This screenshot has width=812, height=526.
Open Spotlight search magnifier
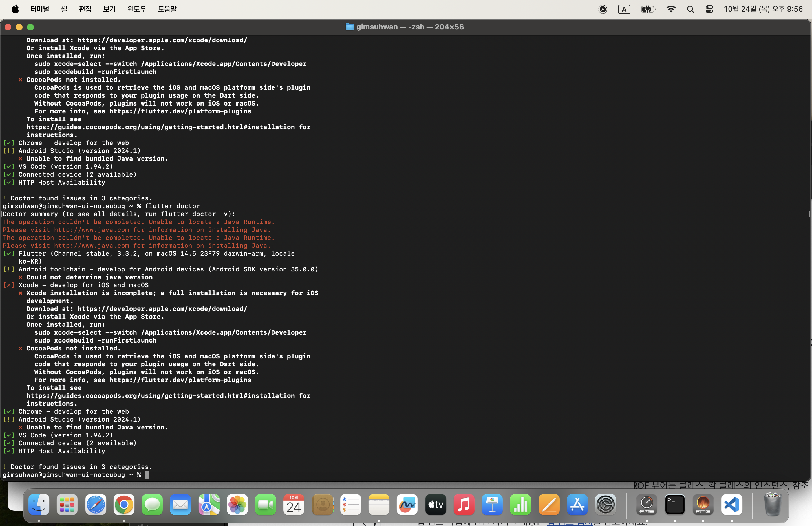690,9
